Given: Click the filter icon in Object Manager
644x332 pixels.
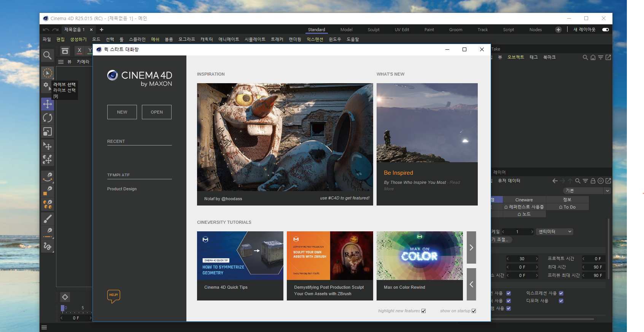Looking at the screenshot, I should (600, 57).
